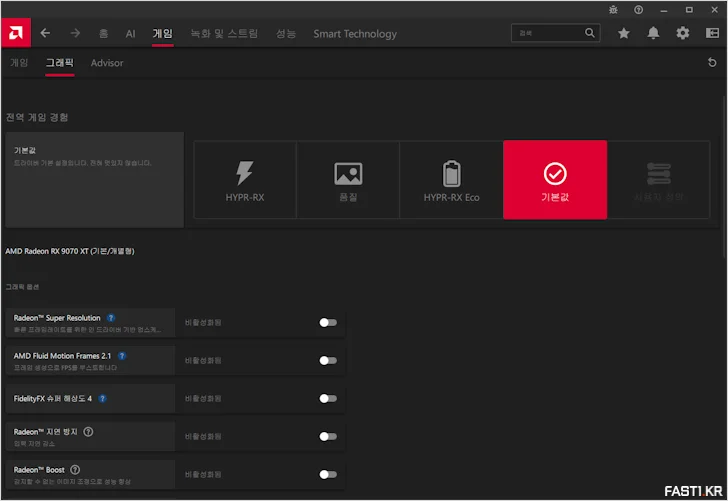The image size is (728, 501).
Task: Open the 성능 tab
Action: 286,33
